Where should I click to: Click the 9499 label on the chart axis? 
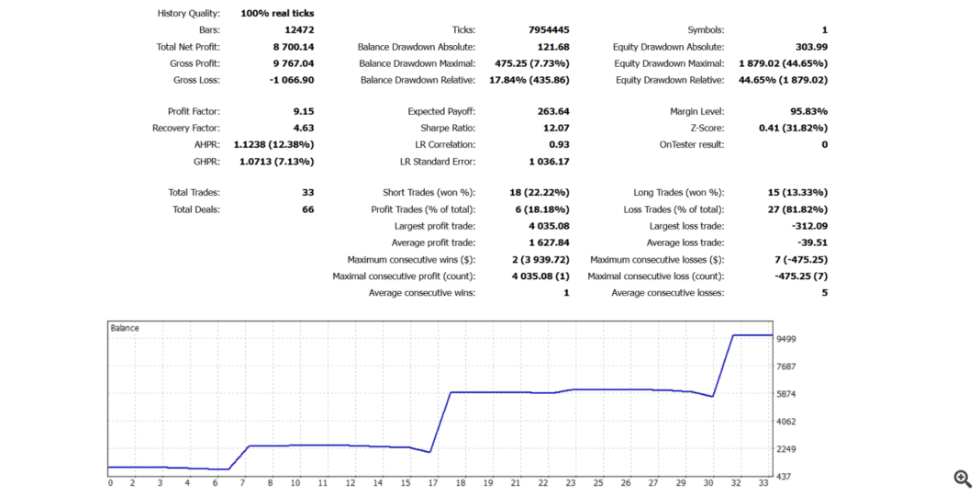tap(788, 339)
